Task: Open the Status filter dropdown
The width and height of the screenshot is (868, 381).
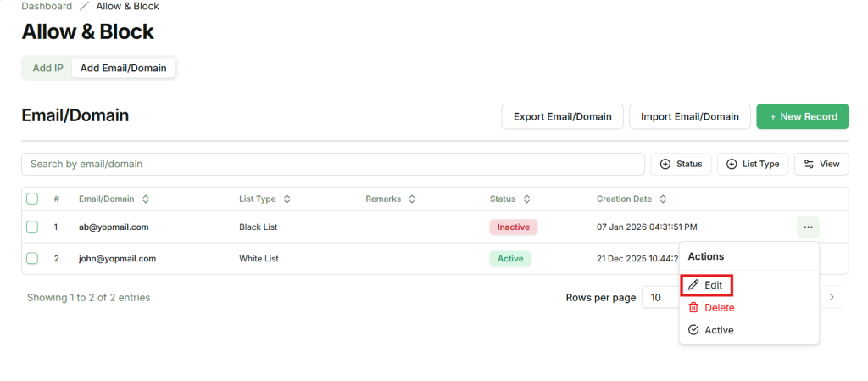Action: point(681,164)
